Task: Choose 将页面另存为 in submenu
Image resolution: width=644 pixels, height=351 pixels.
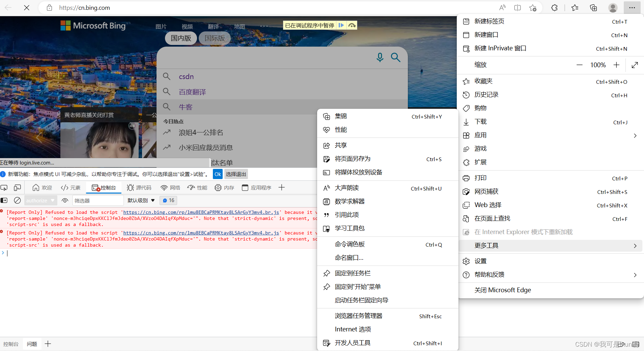Action: coord(388,159)
